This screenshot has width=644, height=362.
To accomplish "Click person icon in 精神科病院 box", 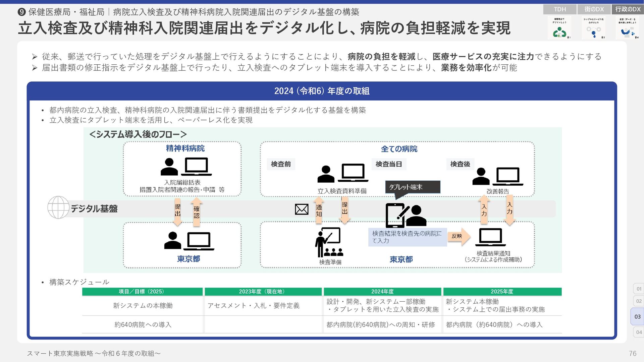I will 169,167.
